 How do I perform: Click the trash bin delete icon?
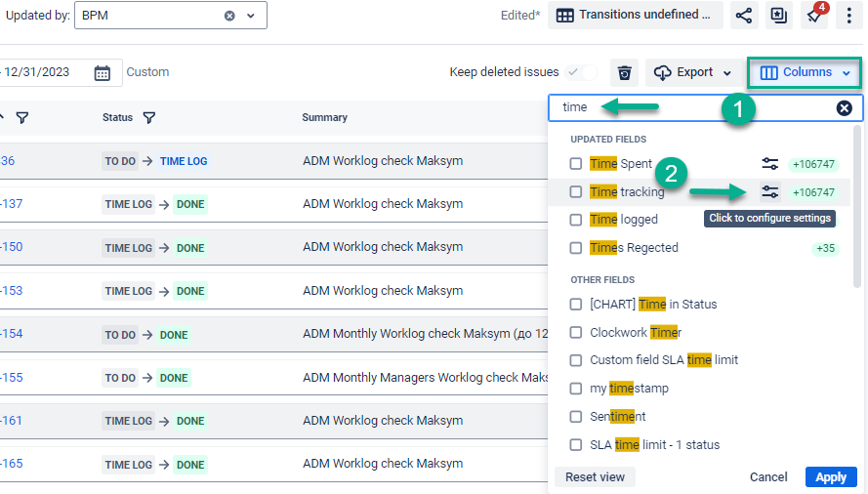[x=625, y=72]
